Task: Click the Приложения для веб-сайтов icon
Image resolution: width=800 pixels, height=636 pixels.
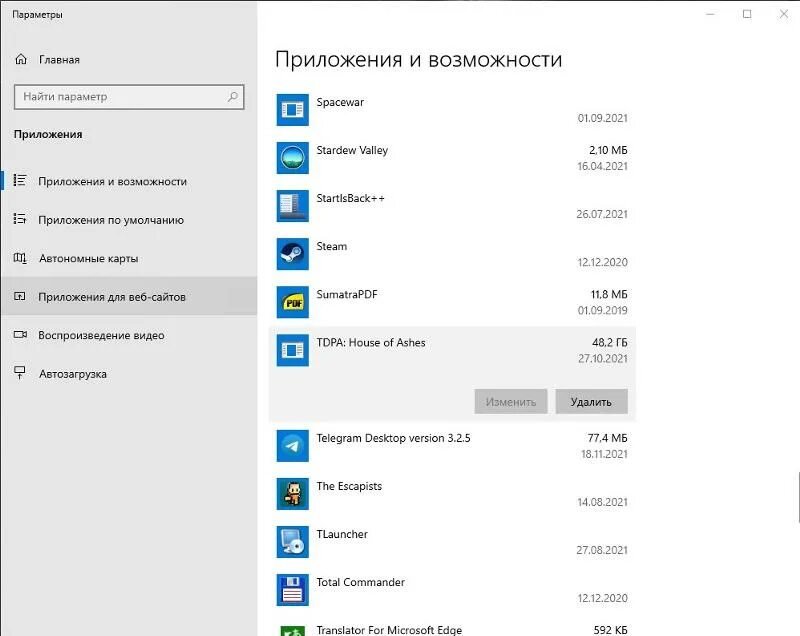Action: pos(20,296)
